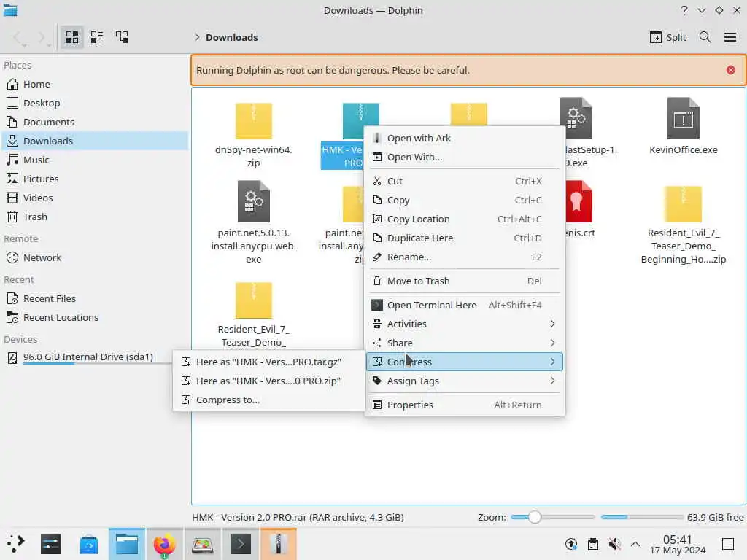Open the search magnifier in toolbar
747x560 pixels.
pos(705,37)
